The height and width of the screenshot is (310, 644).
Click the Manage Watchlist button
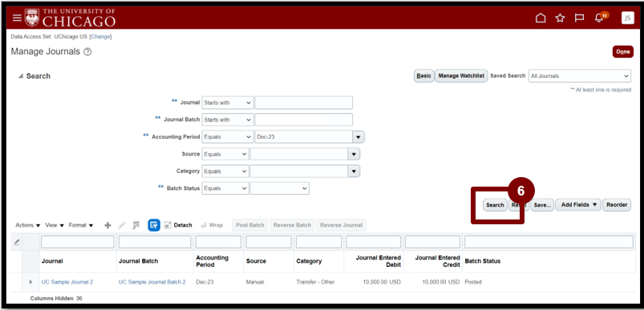coord(461,76)
